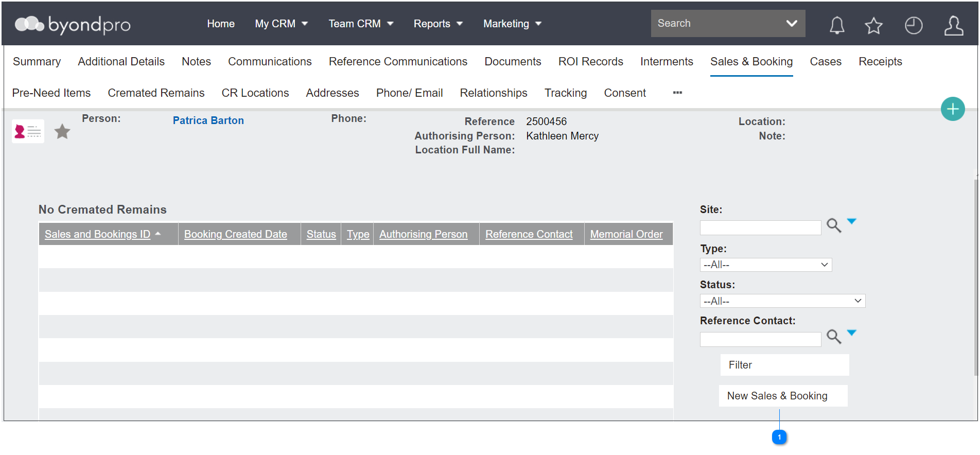The image size is (980, 455).
Task: Click the vertical page scrollbar
Action: click(x=976, y=278)
